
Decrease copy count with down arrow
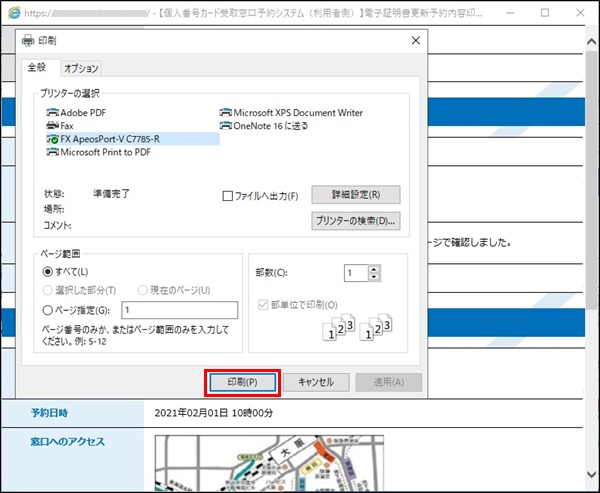(374, 277)
